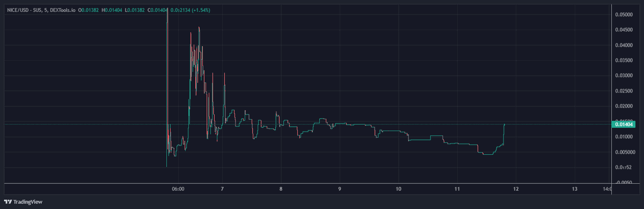
Task: Click the 0.04000 price axis label
Action: click(624, 45)
